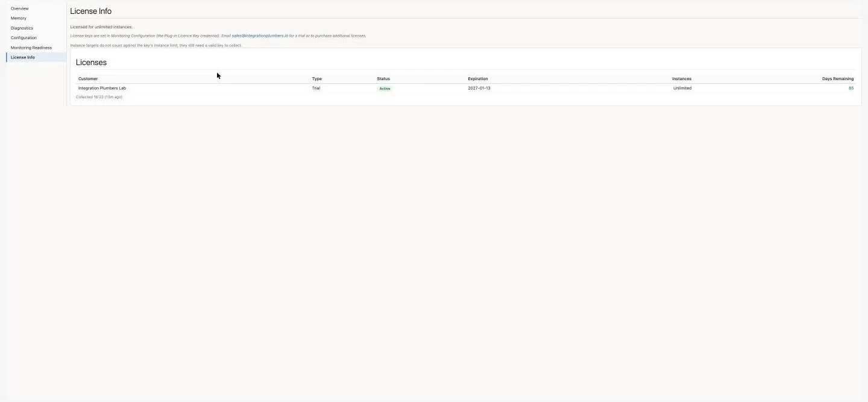Click the days remaining number 85
The width and height of the screenshot is (868, 402).
tap(851, 88)
